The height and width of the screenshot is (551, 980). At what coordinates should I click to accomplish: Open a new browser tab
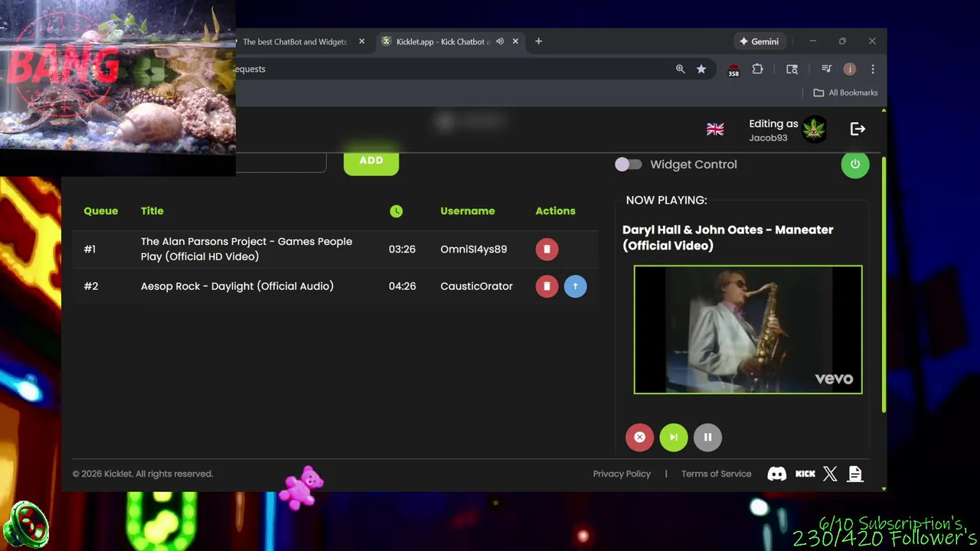point(538,41)
